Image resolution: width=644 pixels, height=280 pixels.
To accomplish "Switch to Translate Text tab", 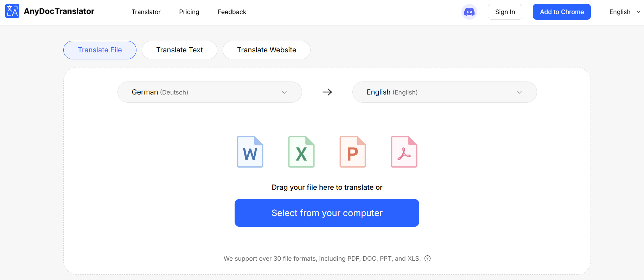I will pos(179,50).
